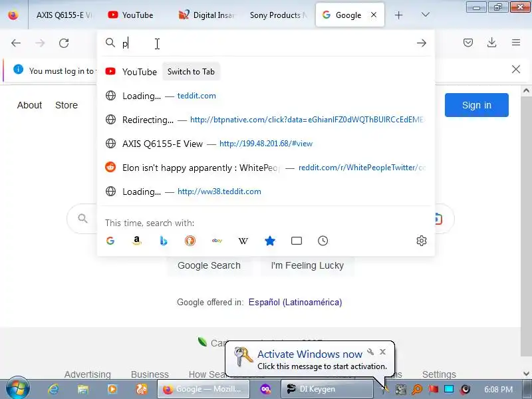Viewport: 532px width, 399px height.
Task: Go back using the browser back arrow
Action: (16, 43)
